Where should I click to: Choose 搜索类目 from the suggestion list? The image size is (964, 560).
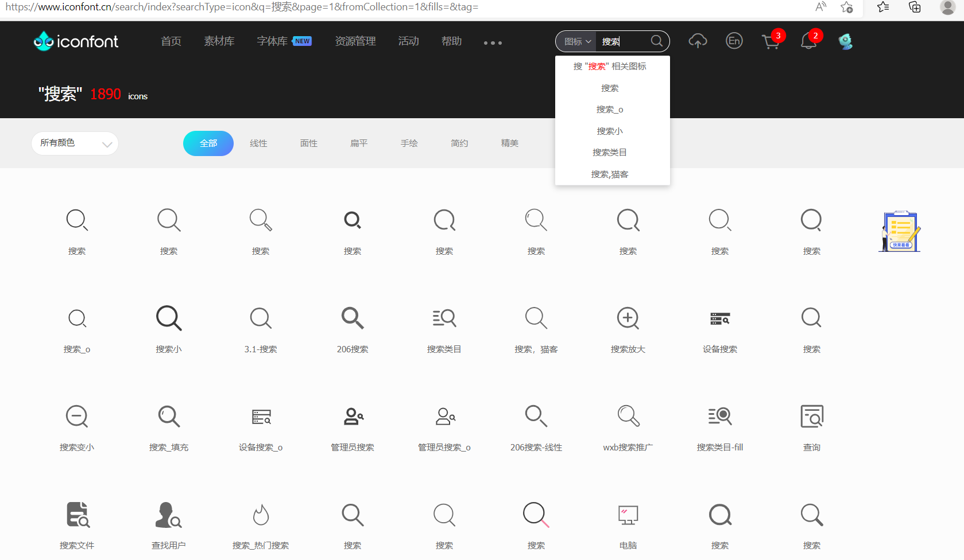pos(609,151)
